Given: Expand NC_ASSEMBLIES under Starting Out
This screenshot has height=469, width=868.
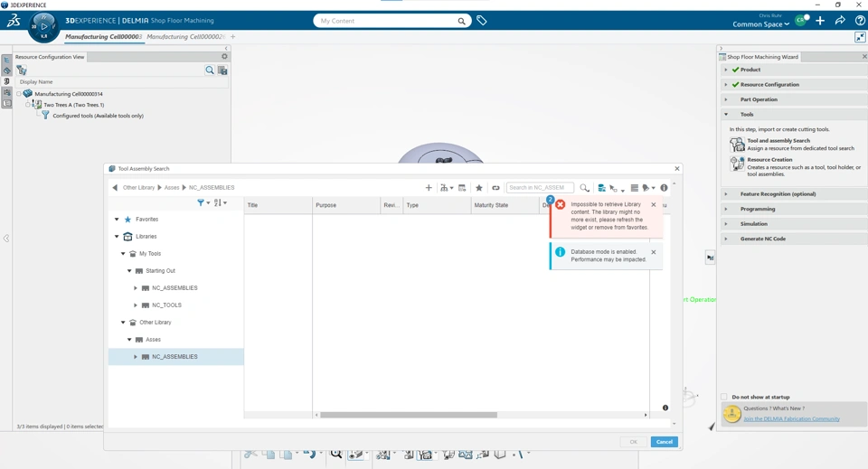Looking at the screenshot, I should point(136,287).
